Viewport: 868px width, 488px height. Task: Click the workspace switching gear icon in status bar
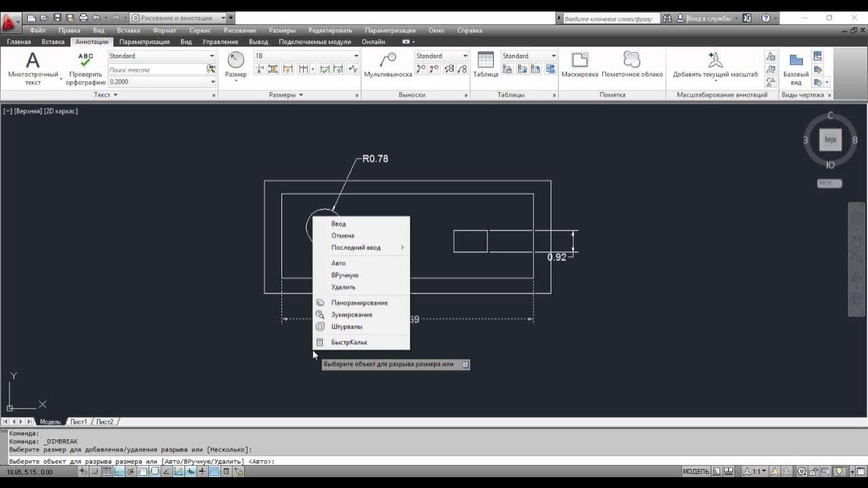(802, 472)
